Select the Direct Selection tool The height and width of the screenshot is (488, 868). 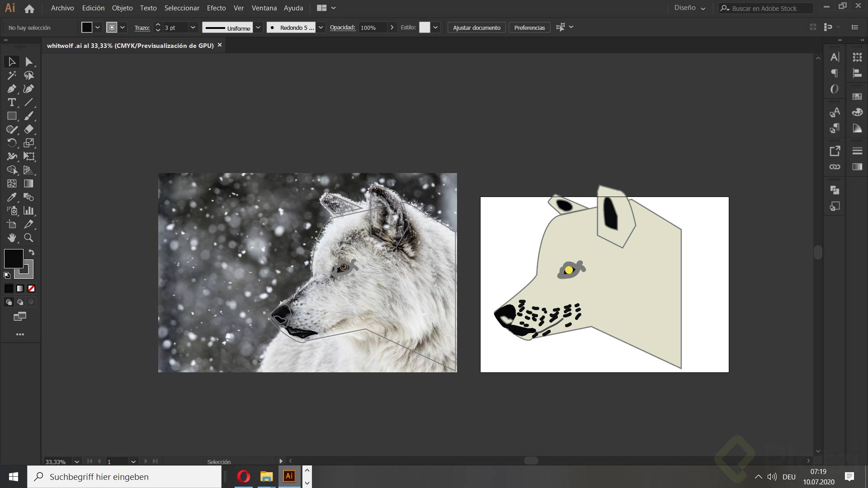[29, 61]
